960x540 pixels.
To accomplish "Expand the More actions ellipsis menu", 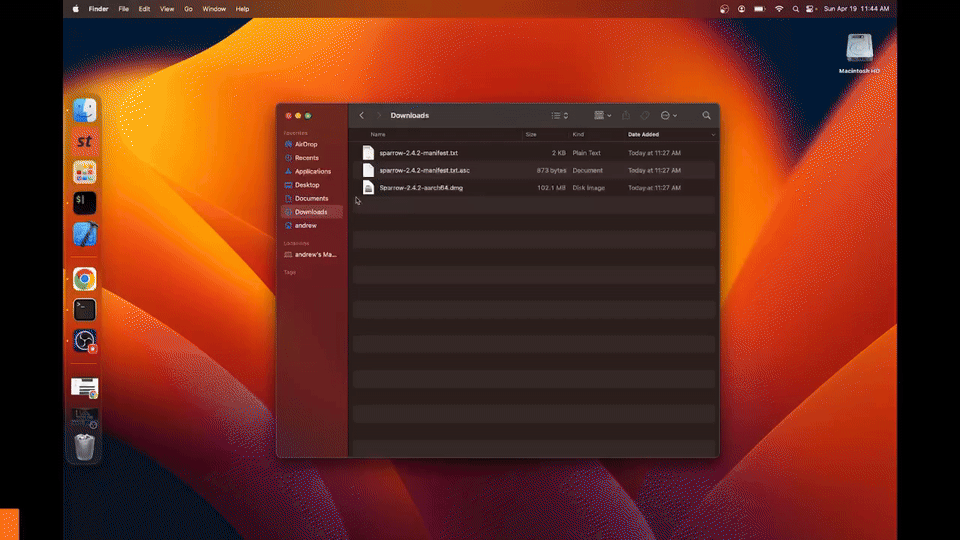I will click(669, 116).
